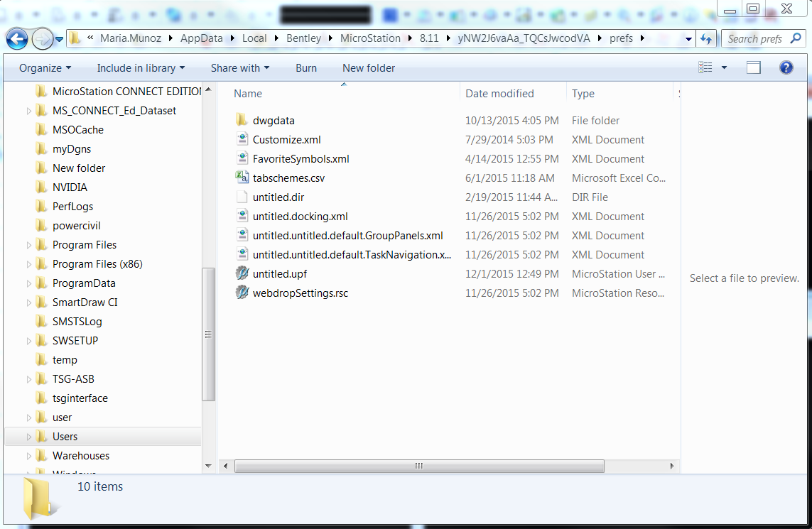Screen dimensions: 812x529
Task: Expand the Warehouses tree node
Action: point(29,455)
